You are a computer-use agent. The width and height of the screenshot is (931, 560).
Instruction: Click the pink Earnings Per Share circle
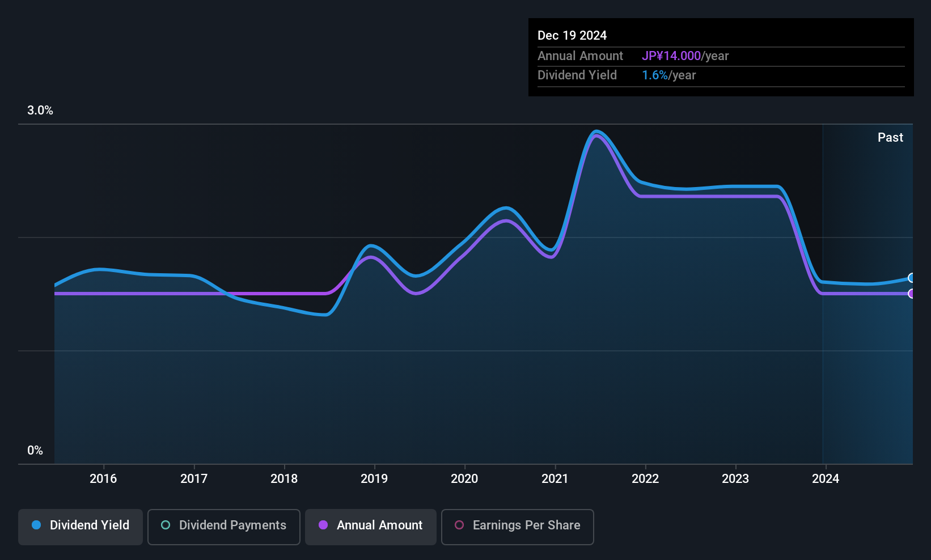tap(459, 525)
